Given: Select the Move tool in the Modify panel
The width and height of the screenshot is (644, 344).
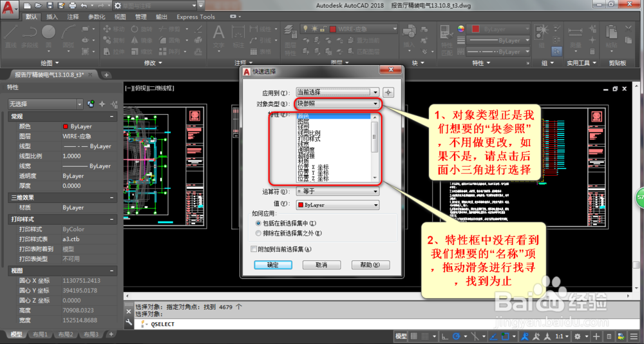Looking at the screenshot, I should pyautogui.click(x=113, y=29).
